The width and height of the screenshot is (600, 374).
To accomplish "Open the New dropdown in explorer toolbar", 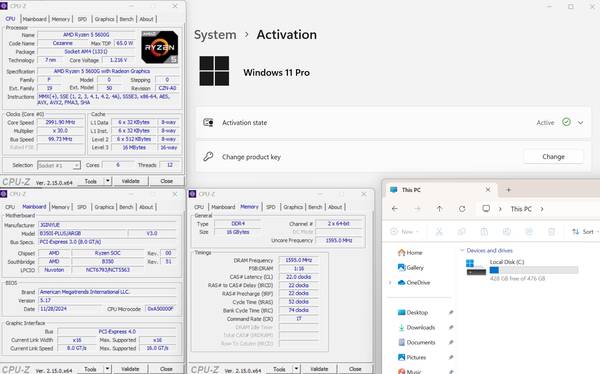I will [405, 232].
